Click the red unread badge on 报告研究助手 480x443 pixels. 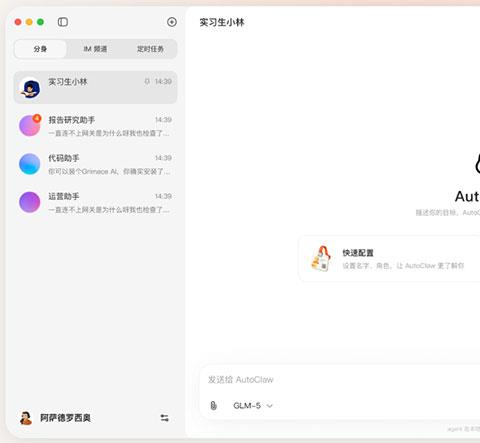[x=37, y=118]
